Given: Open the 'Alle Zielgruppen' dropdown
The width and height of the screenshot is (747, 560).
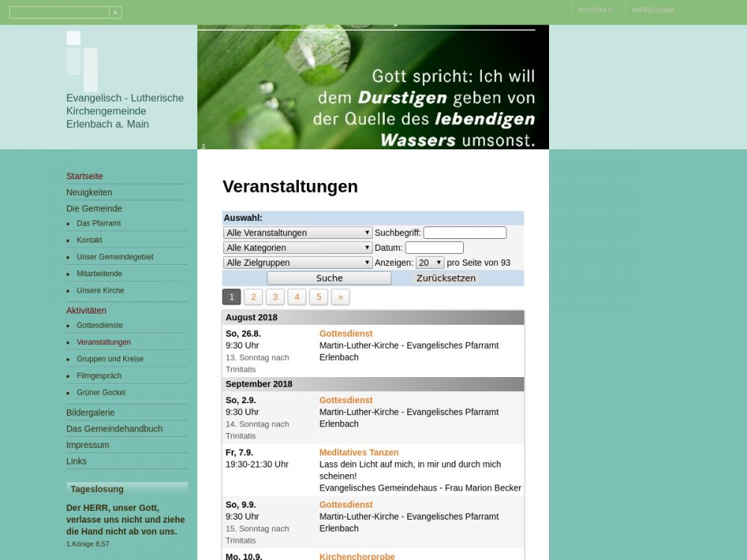Looking at the screenshot, I should coord(297,263).
